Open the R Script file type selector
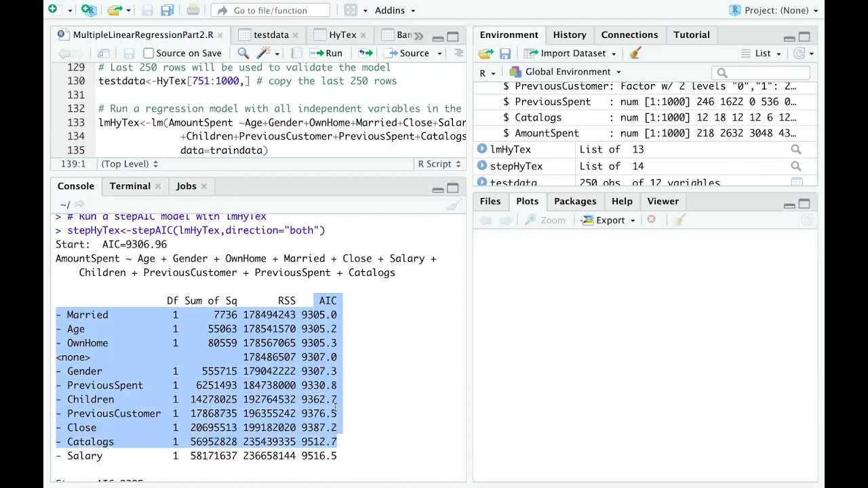Screen dimensions: 868x488 pos(439,163)
